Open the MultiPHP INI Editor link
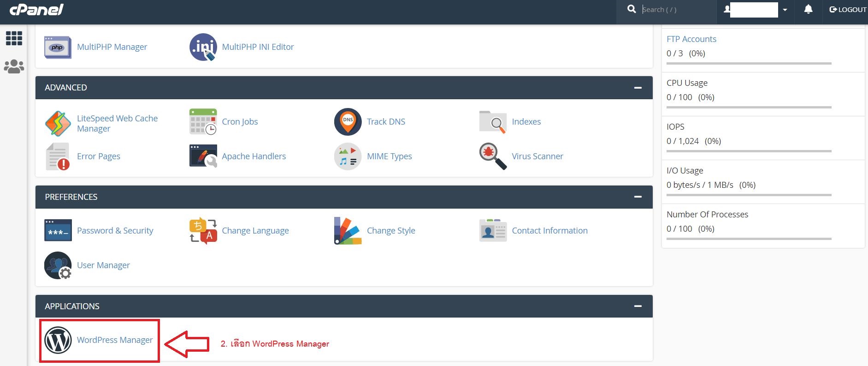The height and width of the screenshot is (366, 868). point(258,47)
